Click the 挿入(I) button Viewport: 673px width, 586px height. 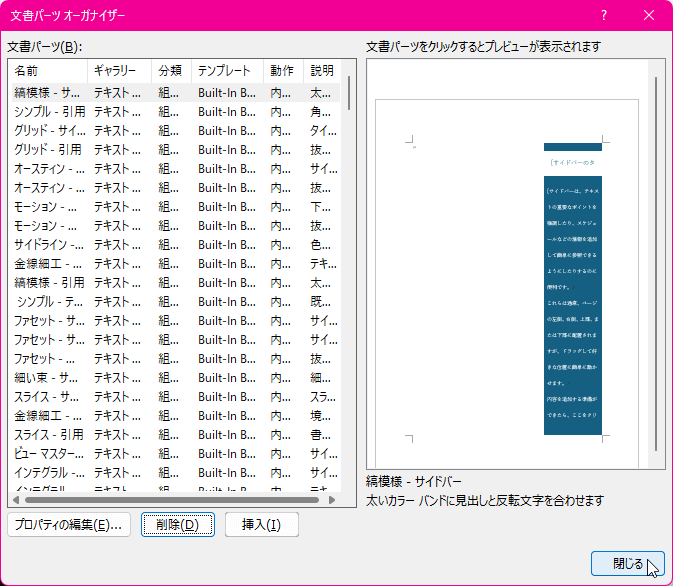coord(261,525)
